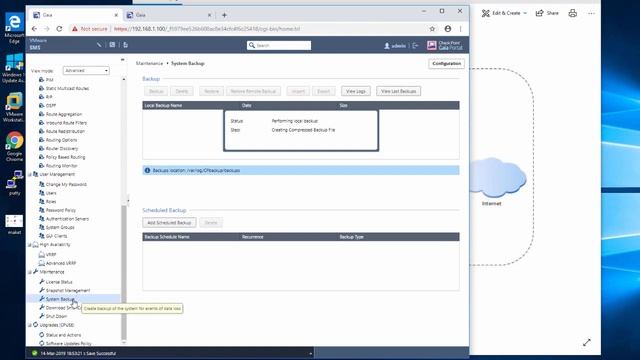Image resolution: width=640 pixels, height=360 pixels.
Task: Click the Local Backup Name column header
Action: point(163,105)
